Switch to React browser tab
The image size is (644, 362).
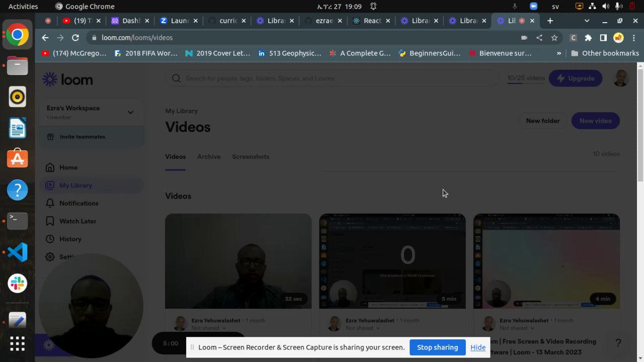pos(372,21)
